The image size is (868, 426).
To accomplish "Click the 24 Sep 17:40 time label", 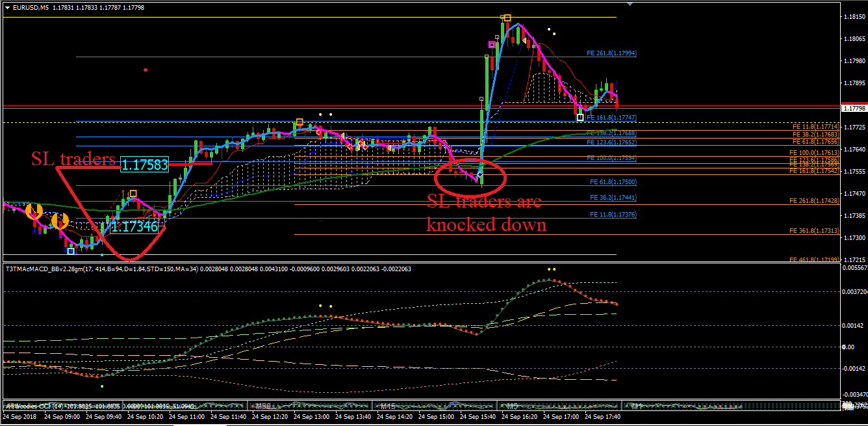I will pos(602,416).
